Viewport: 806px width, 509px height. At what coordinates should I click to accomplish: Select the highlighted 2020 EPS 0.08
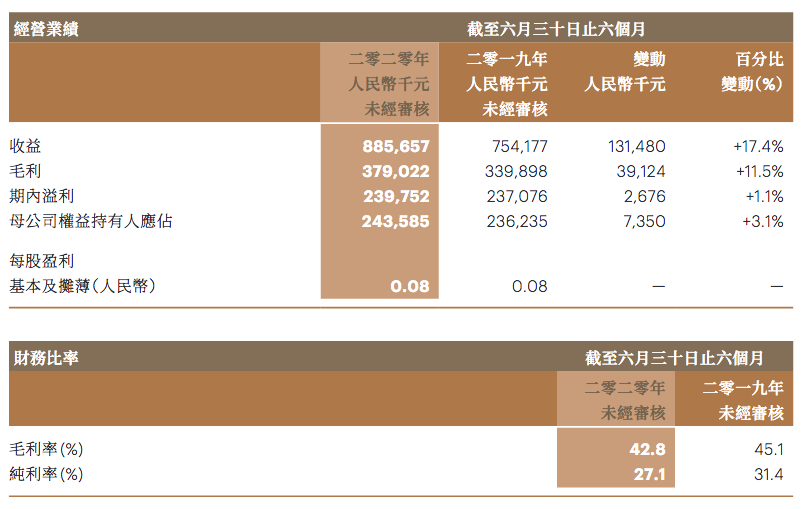(x=410, y=287)
